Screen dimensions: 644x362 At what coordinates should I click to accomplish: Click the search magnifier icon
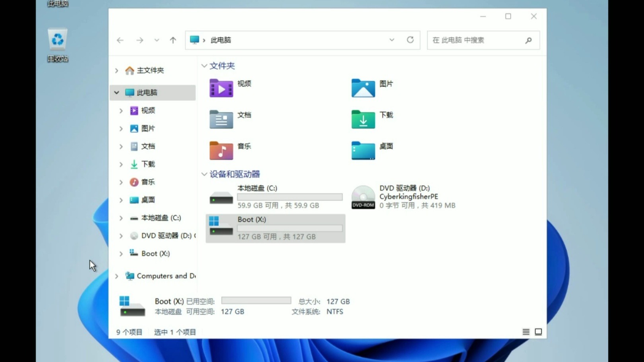pos(528,40)
